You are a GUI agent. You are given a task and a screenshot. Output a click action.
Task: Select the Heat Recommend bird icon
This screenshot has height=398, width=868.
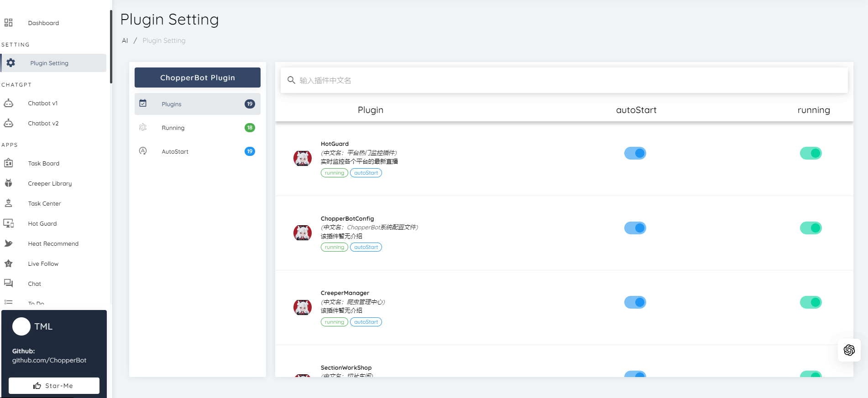point(8,243)
